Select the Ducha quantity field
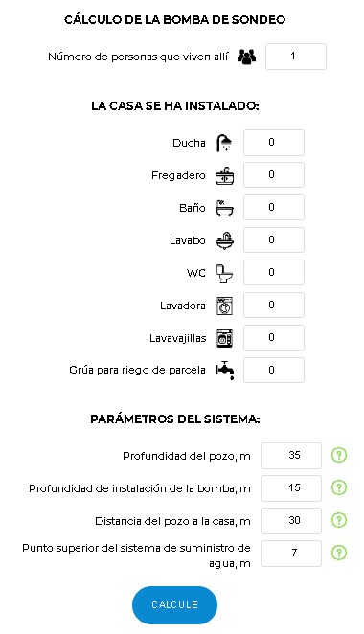This screenshot has width=364, height=634. click(x=274, y=143)
